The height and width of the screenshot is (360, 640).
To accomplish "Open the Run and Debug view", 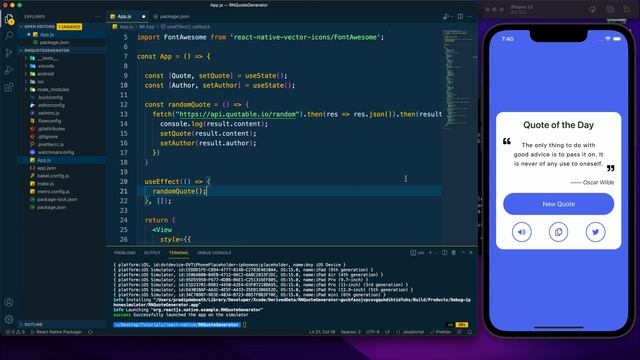I will click(x=9, y=70).
